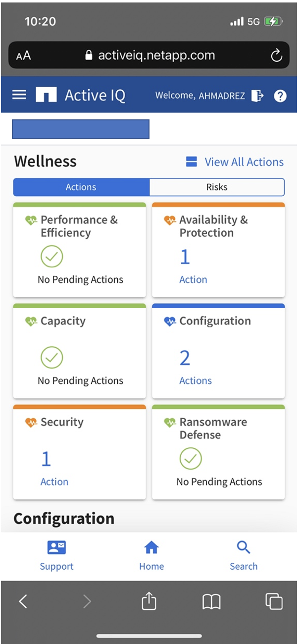The width and height of the screenshot is (299, 644).
Task: Open the hamburger navigation menu
Action: click(x=19, y=95)
